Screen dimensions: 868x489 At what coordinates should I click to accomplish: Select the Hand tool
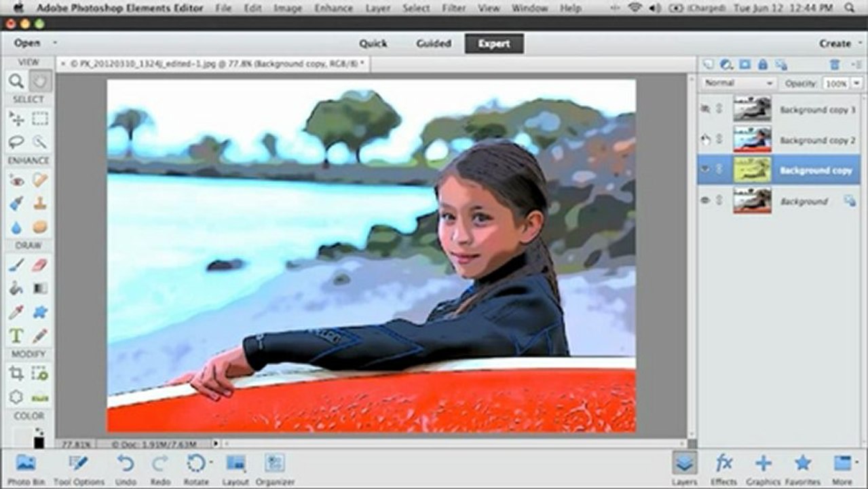point(41,81)
